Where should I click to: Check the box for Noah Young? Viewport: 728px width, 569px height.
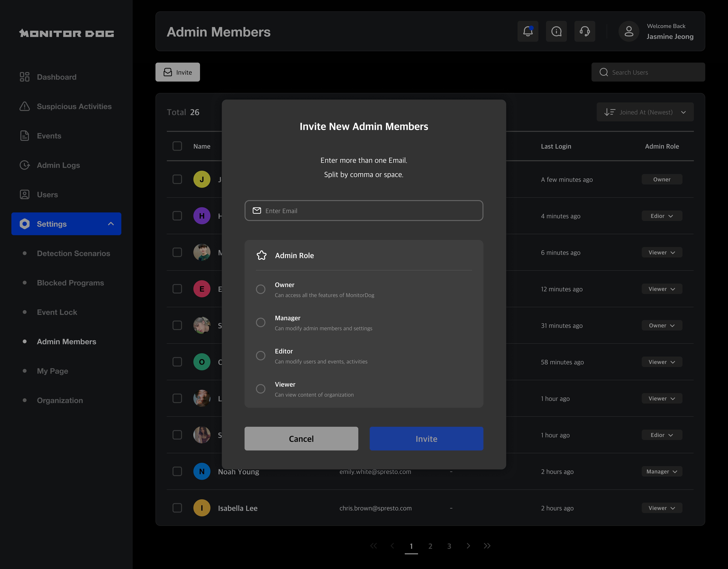point(177,472)
